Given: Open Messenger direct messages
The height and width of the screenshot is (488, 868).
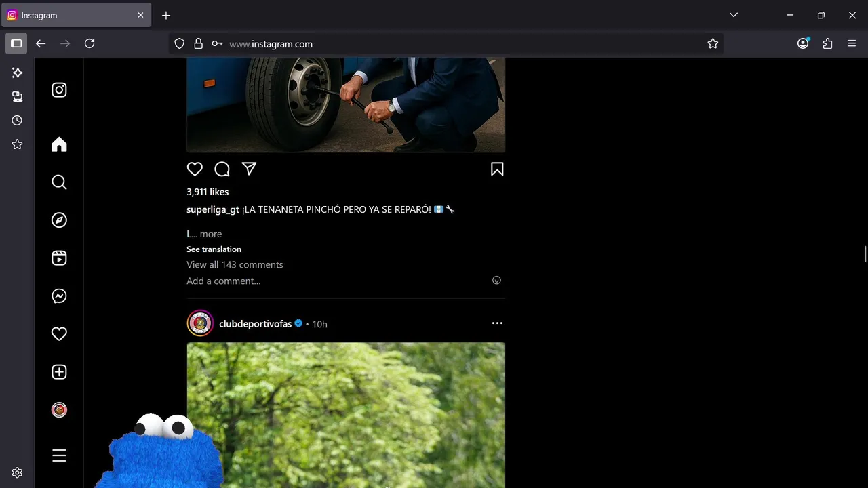Looking at the screenshot, I should pyautogui.click(x=59, y=296).
